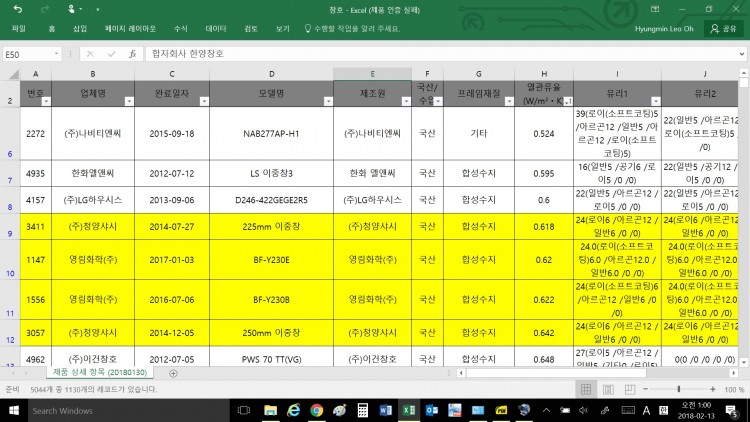
Task: Click the Insert Function fx icon
Action: coord(132,54)
